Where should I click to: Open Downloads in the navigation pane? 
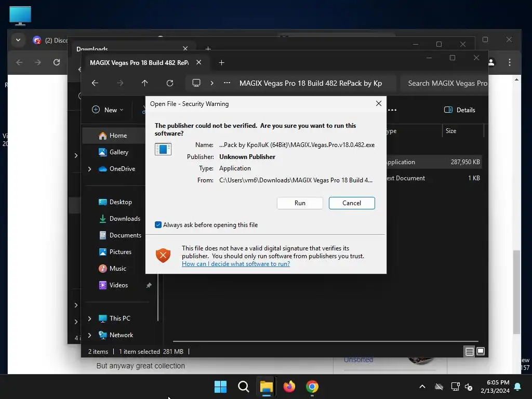point(125,219)
